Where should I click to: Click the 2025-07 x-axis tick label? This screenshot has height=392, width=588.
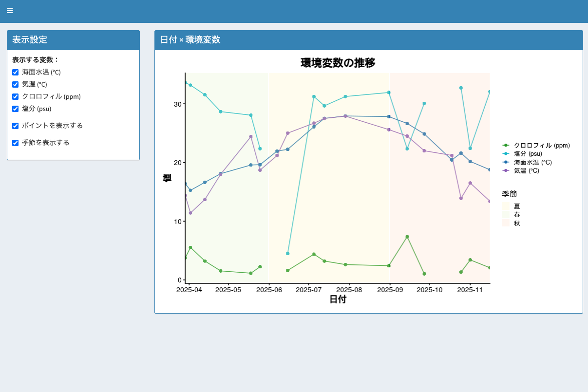point(308,290)
